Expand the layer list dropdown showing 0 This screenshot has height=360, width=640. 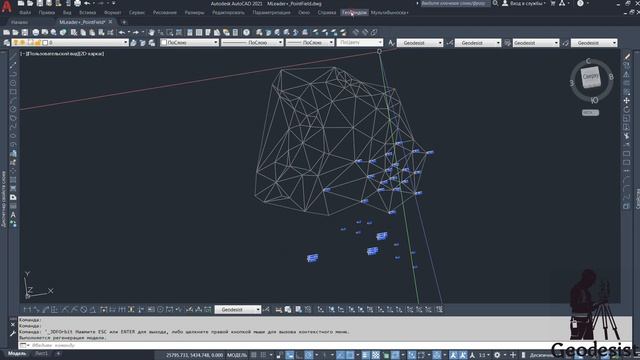126,42
